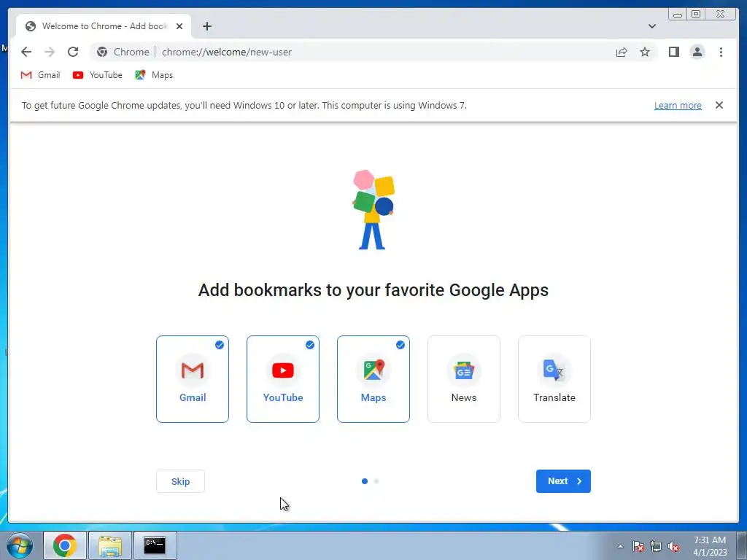This screenshot has height=560, width=747.
Task: Click the Chrome taskbar icon
Action: point(65,545)
